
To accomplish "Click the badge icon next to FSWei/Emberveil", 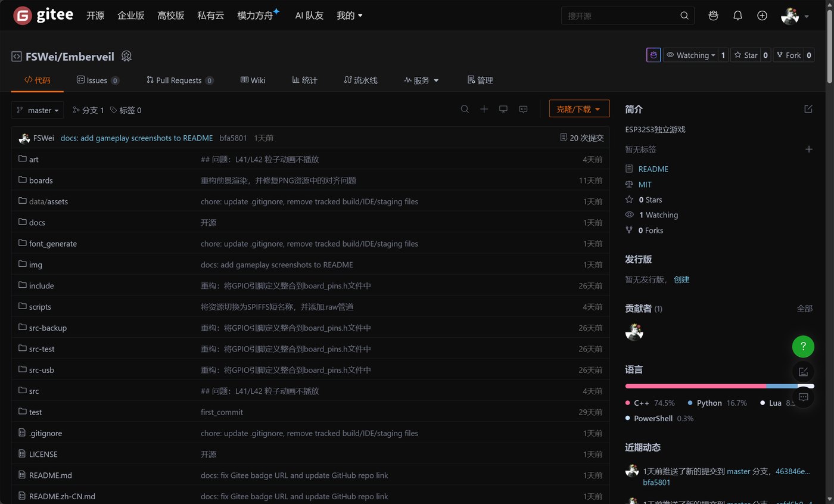I will tap(126, 57).
